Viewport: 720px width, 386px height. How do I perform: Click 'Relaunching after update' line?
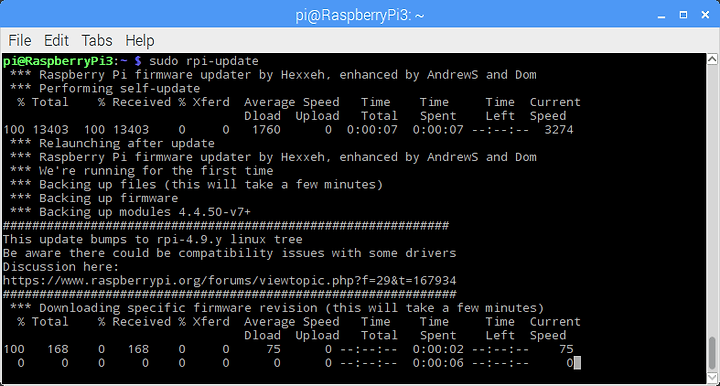(x=112, y=143)
